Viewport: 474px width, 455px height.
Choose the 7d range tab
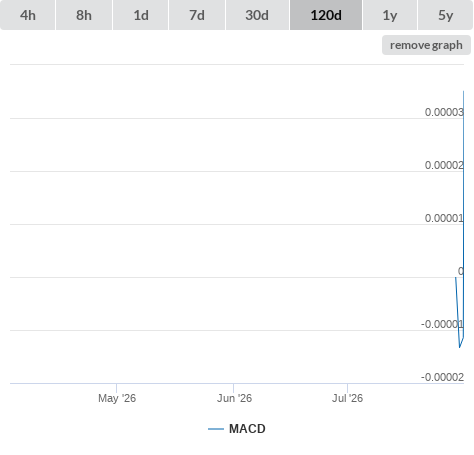point(197,15)
